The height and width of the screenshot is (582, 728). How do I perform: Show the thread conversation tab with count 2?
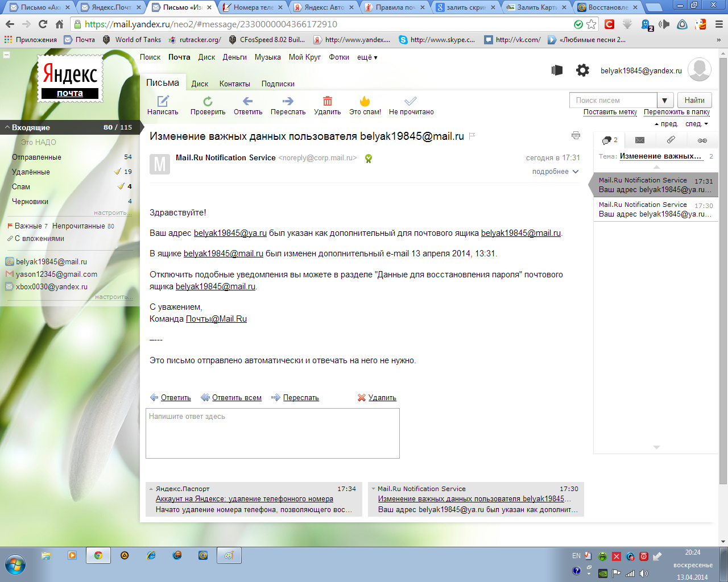coord(609,140)
